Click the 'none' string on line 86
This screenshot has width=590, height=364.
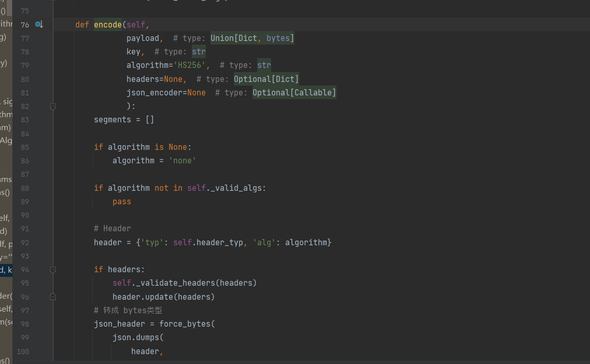point(182,161)
